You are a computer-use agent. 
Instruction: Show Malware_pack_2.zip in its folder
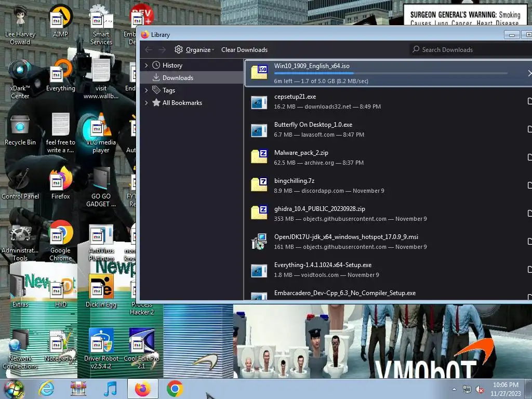click(529, 157)
